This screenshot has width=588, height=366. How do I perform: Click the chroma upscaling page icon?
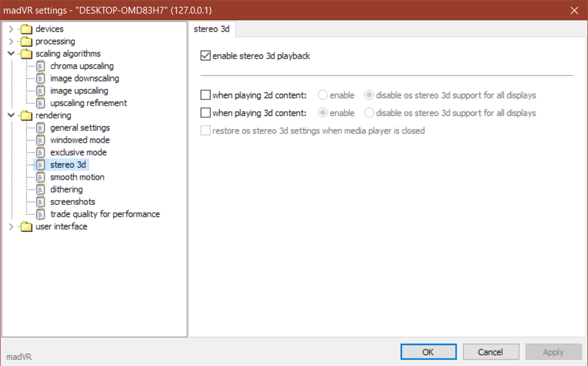[x=41, y=66]
